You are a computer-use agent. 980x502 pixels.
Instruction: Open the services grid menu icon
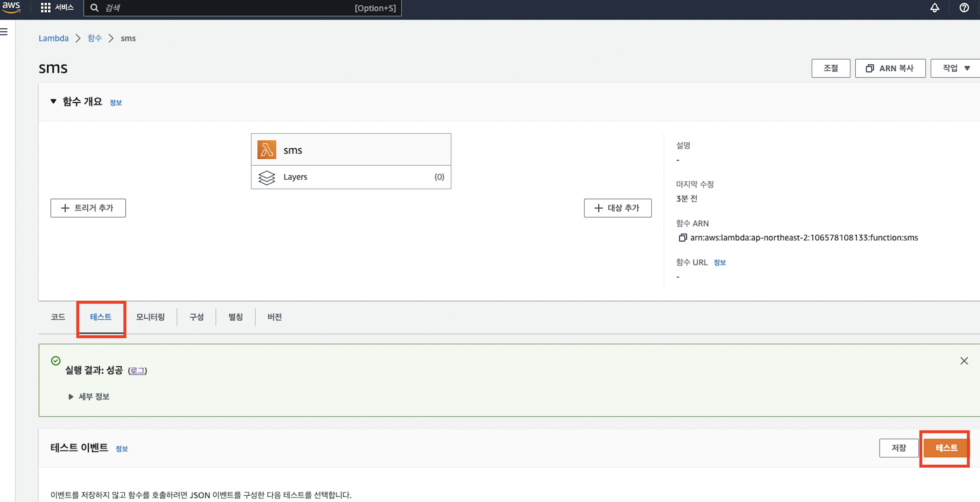[46, 8]
